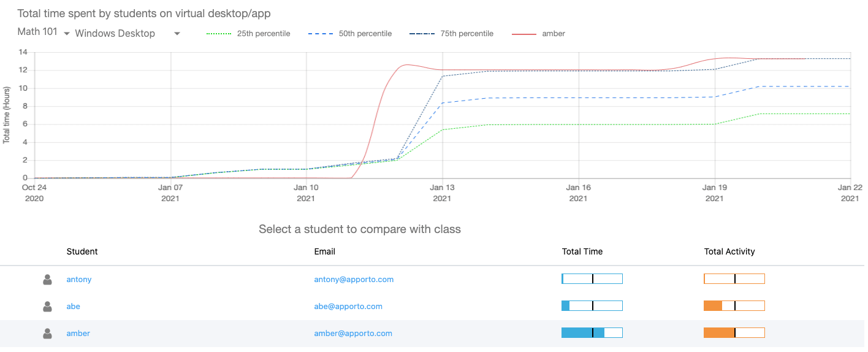Click the Student column header
The height and width of the screenshot is (352, 868).
(82, 251)
